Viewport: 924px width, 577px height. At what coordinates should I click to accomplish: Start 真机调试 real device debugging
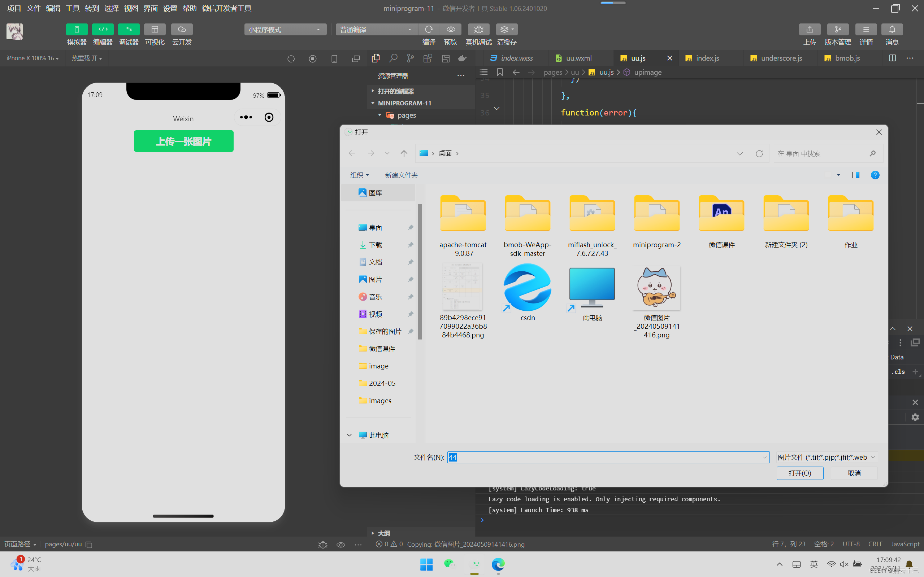pos(478,29)
